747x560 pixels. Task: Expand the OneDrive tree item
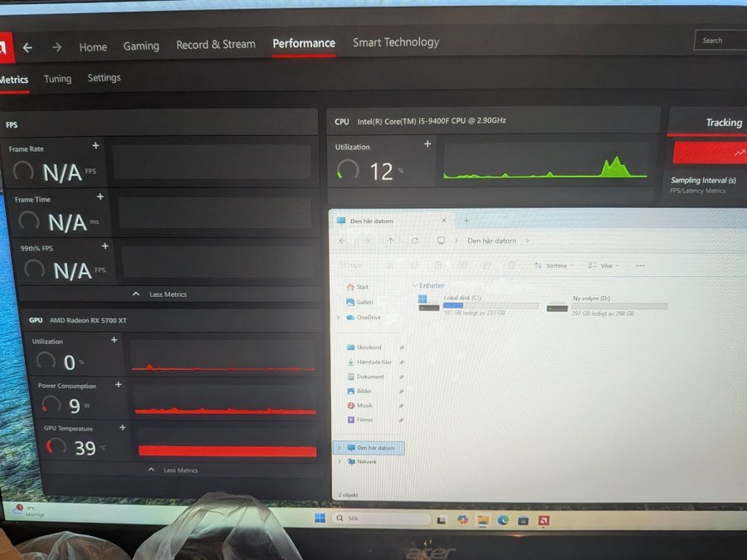pyautogui.click(x=339, y=317)
